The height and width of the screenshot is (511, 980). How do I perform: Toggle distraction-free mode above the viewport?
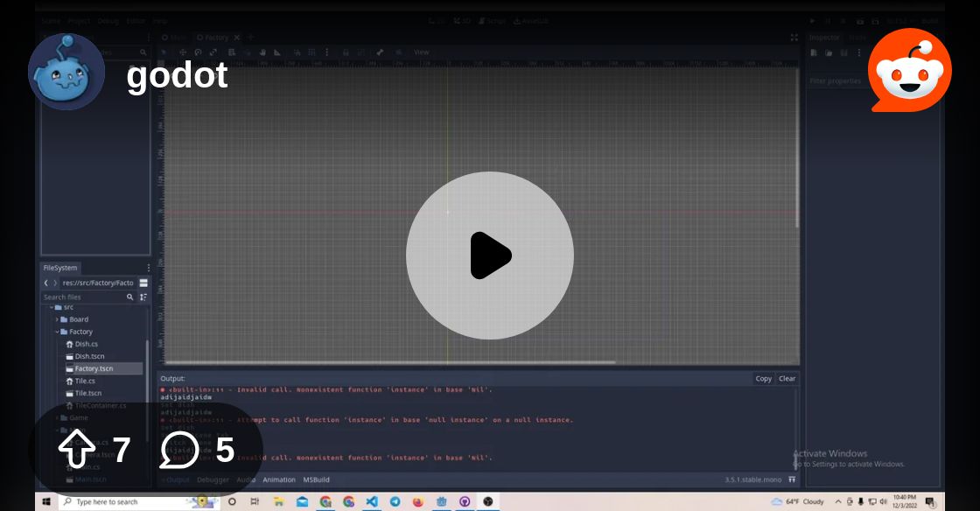tap(794, 38)
